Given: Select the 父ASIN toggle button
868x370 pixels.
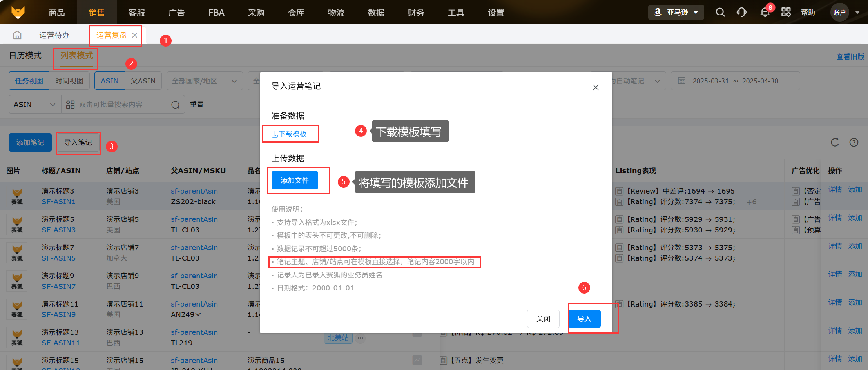Looking at the screenshot, I should point(143,81).
